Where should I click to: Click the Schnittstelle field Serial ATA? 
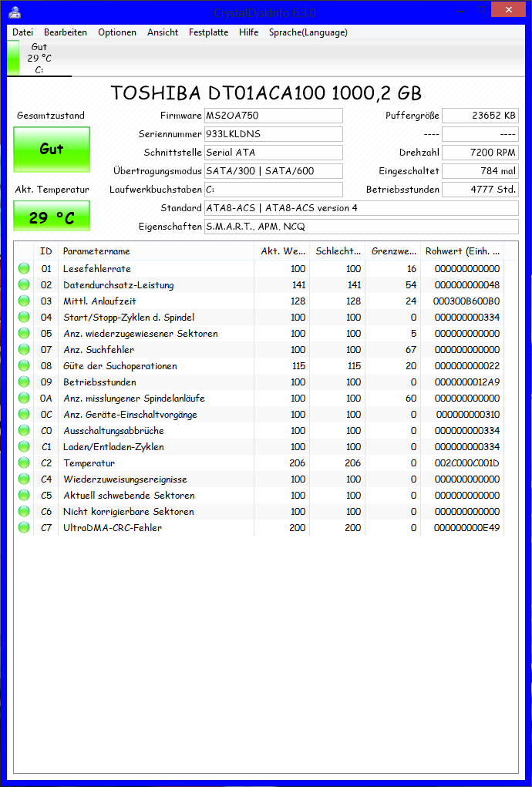tap(274, 153)
